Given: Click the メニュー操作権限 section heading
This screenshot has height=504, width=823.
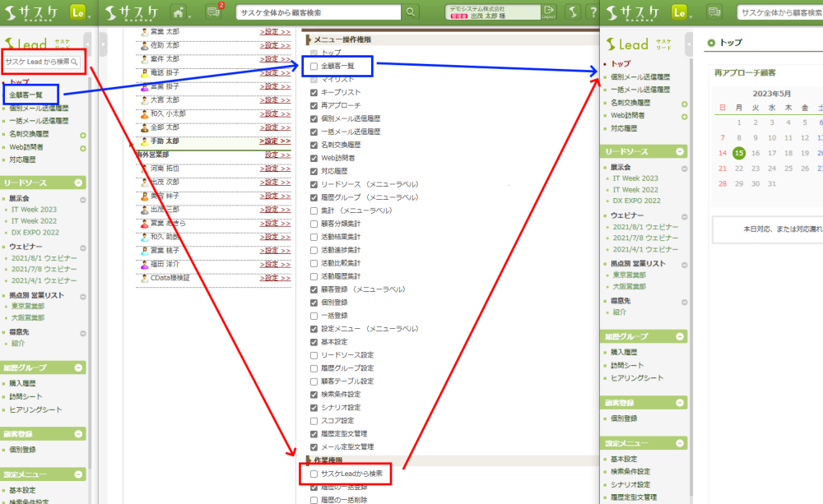Looking at the screenshot, I should [x=342, y=39].
